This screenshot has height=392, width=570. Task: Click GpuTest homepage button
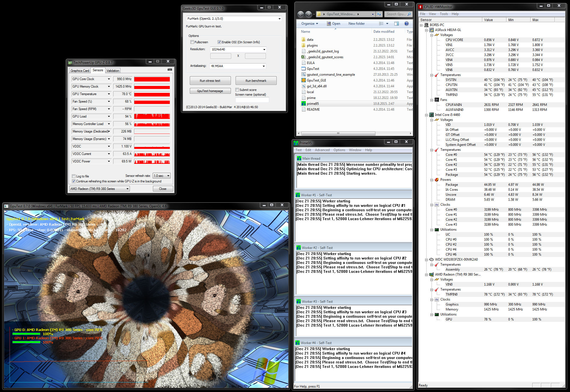click(x=210, y=91)
